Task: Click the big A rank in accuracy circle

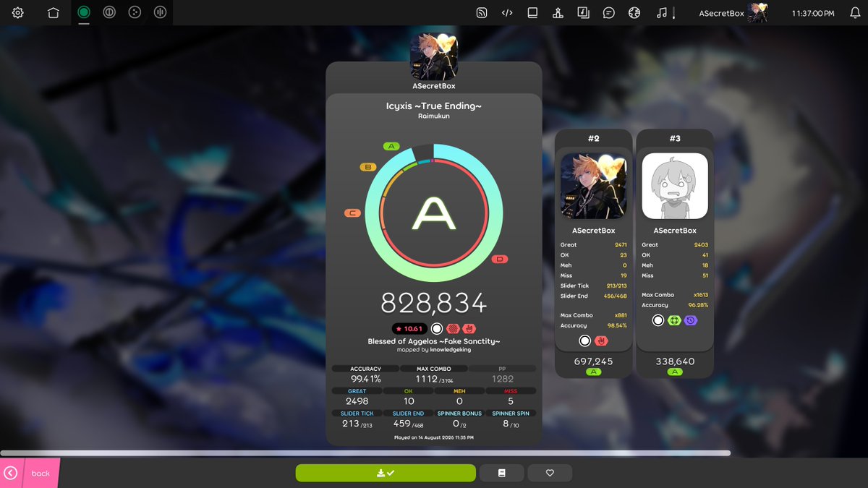Action: (x=433, y=213)
